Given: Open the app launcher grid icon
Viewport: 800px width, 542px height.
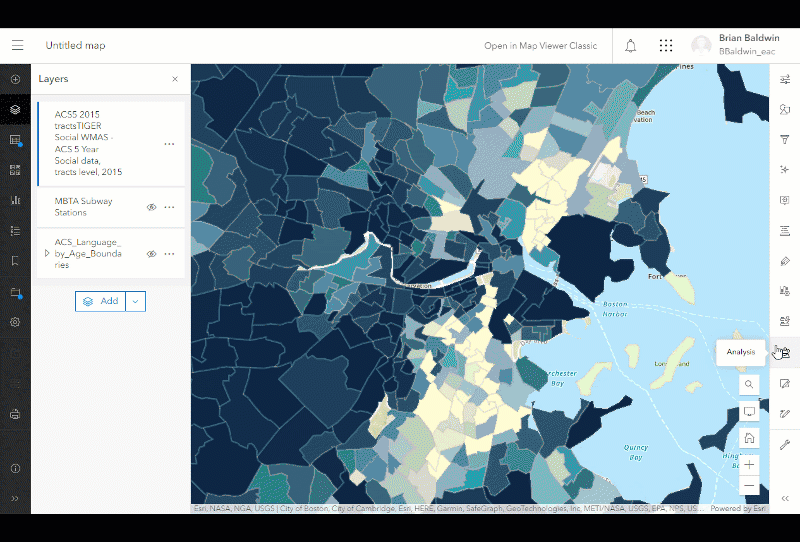Looking at the screenshot, I should coord(666,46).
